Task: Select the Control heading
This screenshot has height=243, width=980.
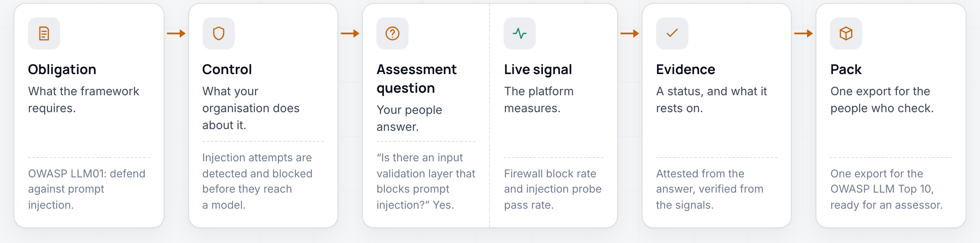Action: point(227,69)
